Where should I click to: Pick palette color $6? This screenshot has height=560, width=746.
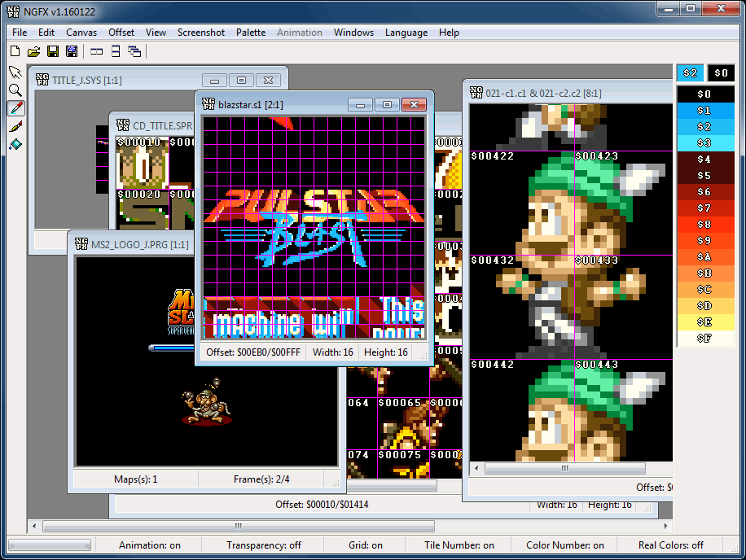[x=704, y=192]
